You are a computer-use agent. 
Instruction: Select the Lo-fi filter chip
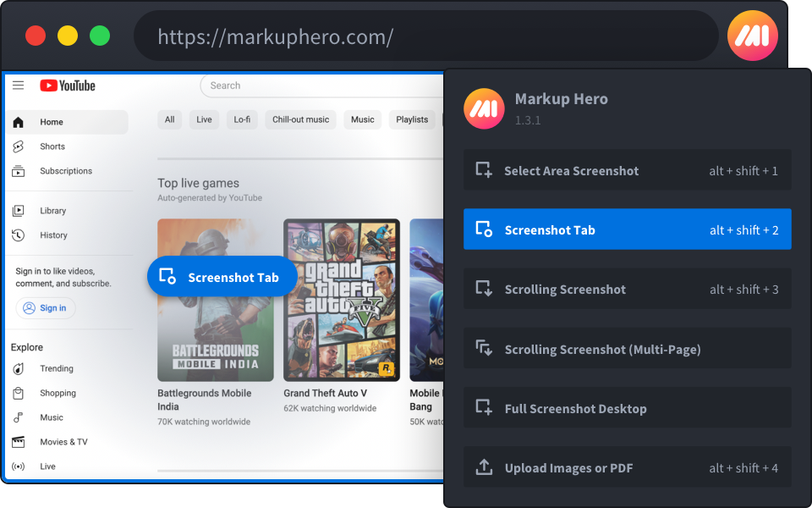coord(242,119)
